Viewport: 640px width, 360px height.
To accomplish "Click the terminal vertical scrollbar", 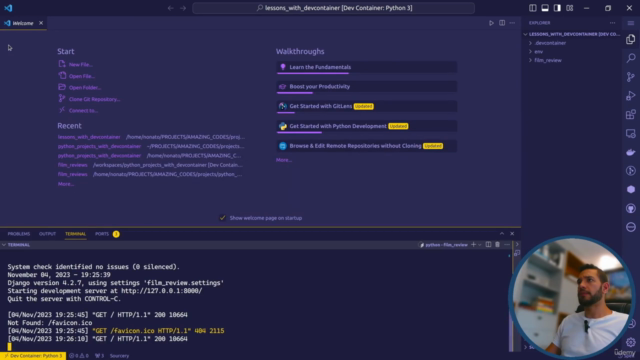I will 511,301.
